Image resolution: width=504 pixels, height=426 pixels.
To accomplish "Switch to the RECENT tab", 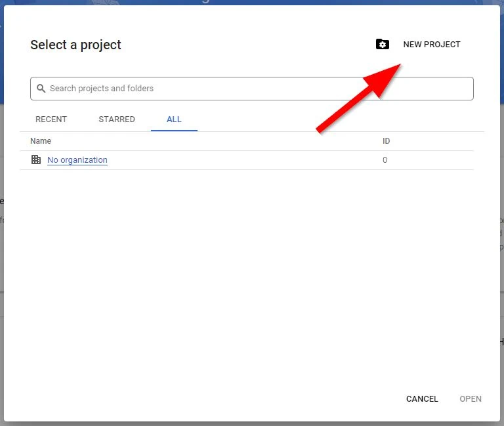I will pos(51,119).
